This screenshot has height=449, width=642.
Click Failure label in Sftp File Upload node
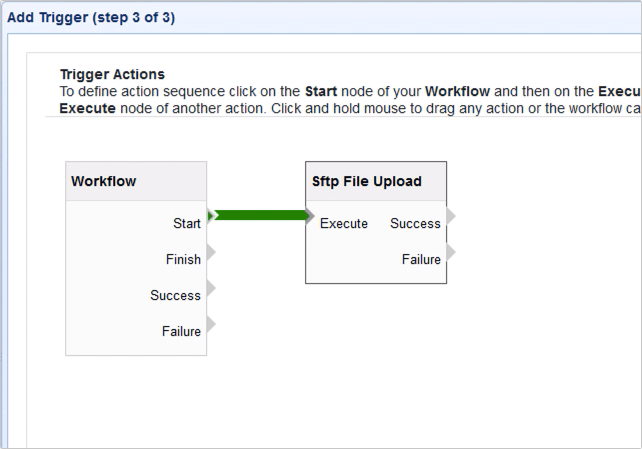pyautogui.click(x=421, y=260)
